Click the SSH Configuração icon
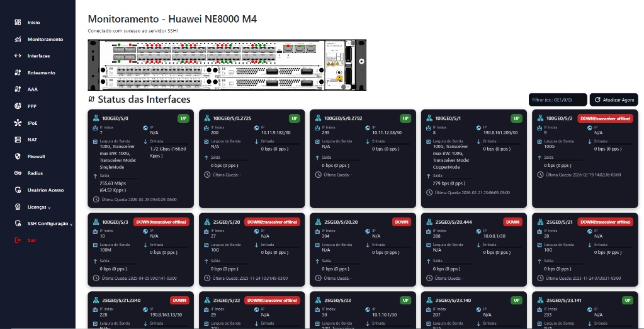Viewport: 644px width, 329px height. pyautogui.click(x=18, y=223)
